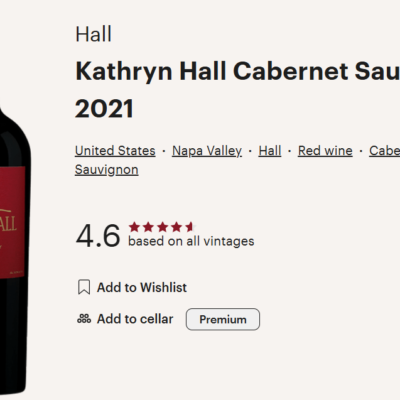This screenshot has width=400, height=400.
Task: Click the Hall winery name heading
Action: click(94, 34)
